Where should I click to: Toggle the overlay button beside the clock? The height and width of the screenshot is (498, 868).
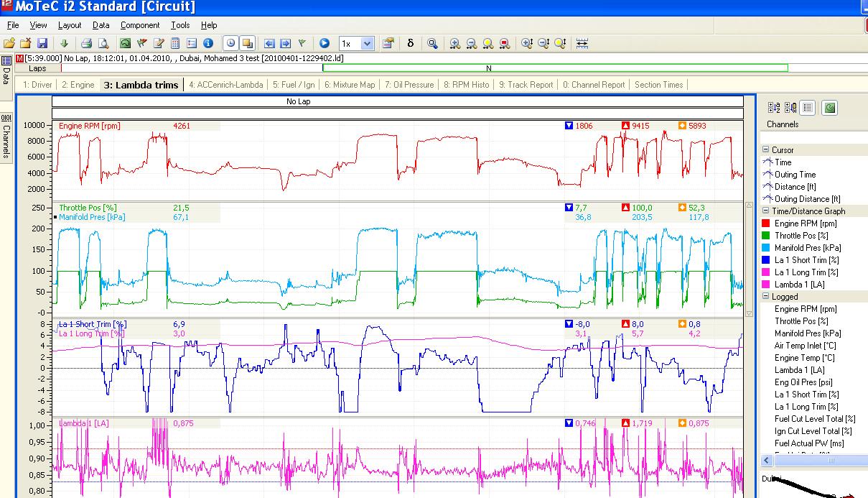(x=247, y=44)
